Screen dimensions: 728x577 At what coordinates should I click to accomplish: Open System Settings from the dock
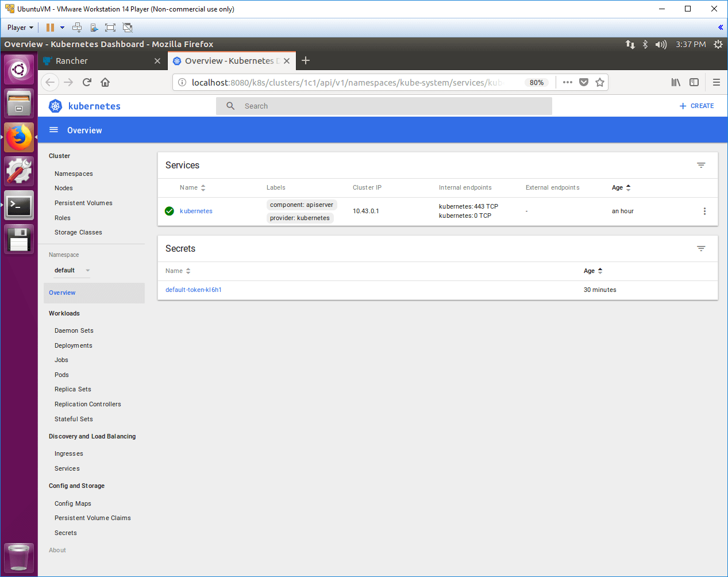(x=19, y=171)
